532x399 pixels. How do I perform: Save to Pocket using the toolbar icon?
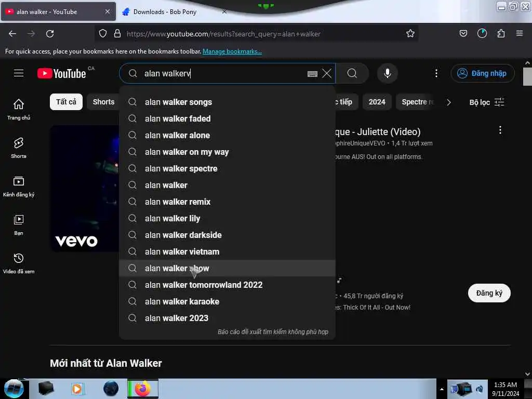coord(463,34)
